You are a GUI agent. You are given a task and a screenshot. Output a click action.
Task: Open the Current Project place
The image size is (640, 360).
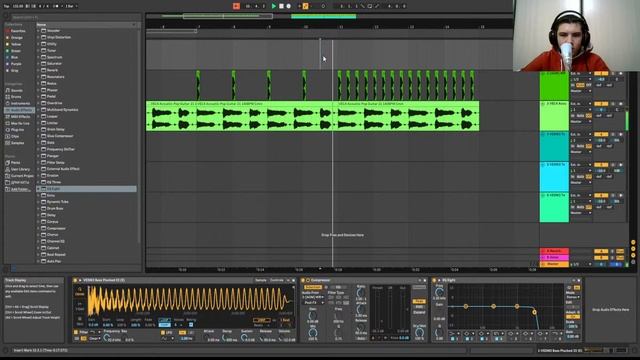(20, 176)
